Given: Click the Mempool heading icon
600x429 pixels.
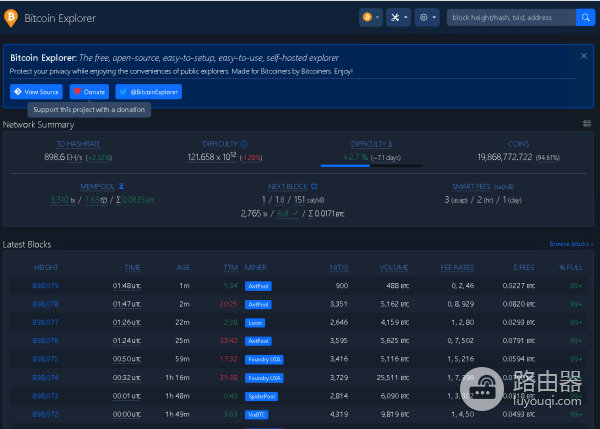Looking at the screenshot, I should [122, 186].
